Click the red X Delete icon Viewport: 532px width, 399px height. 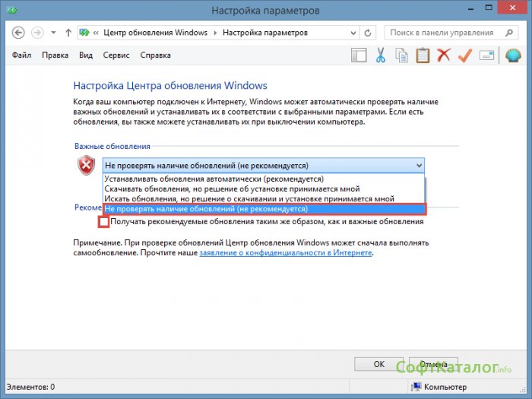444,55
